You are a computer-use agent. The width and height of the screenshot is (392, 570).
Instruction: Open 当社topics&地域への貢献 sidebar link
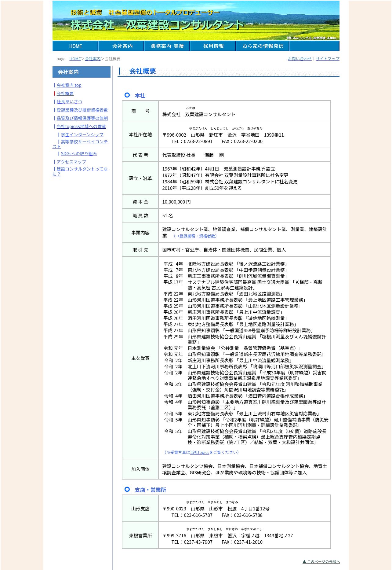(x=81, y=127)
